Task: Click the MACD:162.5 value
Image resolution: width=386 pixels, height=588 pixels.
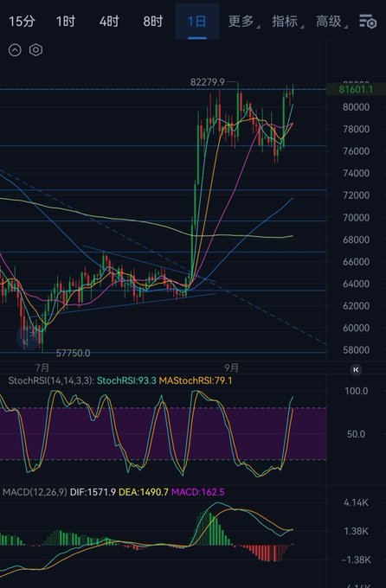Action: (198, 492)
